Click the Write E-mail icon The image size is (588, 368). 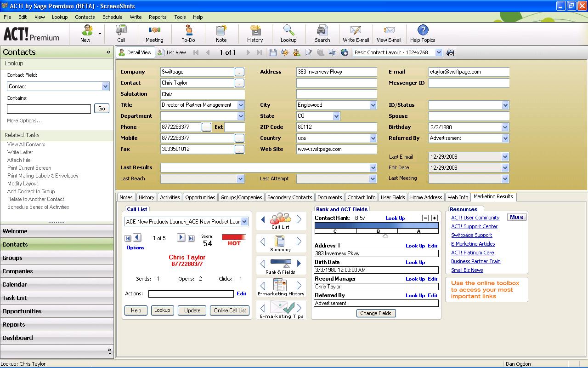click(x=356, y=34)
